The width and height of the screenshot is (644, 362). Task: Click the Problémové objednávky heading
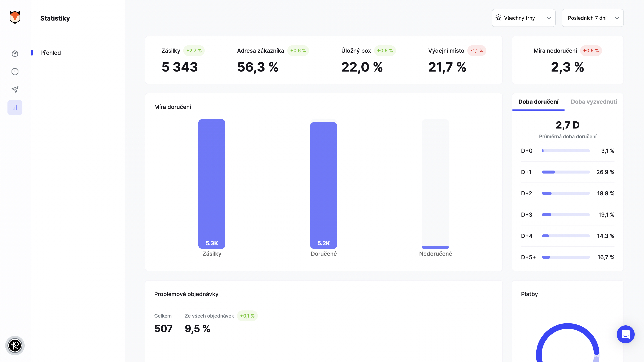click(x=186, y=294)
